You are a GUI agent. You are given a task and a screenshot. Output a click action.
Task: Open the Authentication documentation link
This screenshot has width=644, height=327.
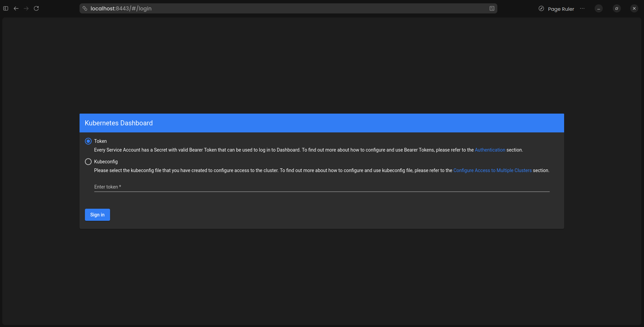[x=490, y=150]
